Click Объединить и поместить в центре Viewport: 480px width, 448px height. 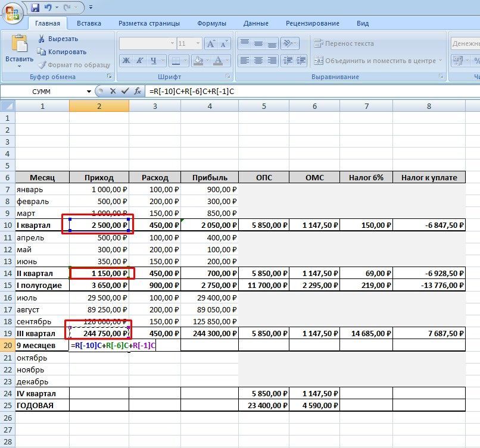[x=377, y=60]
